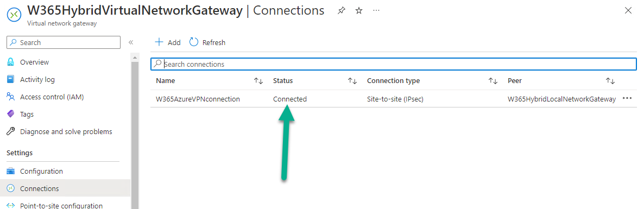Open Diagnose and solve problems wrench icon
The height and width of the screenshot is (209, 644).
tap(11, 132)
